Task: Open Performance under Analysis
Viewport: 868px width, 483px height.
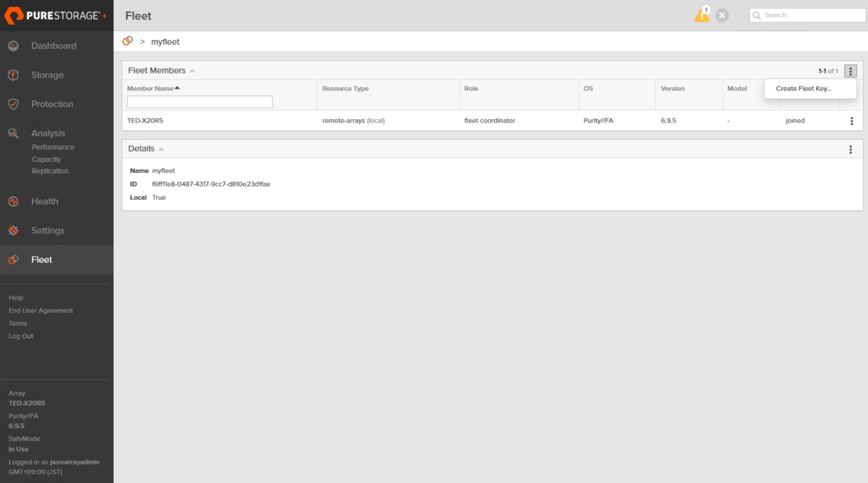Action: (x=53, y=147)
